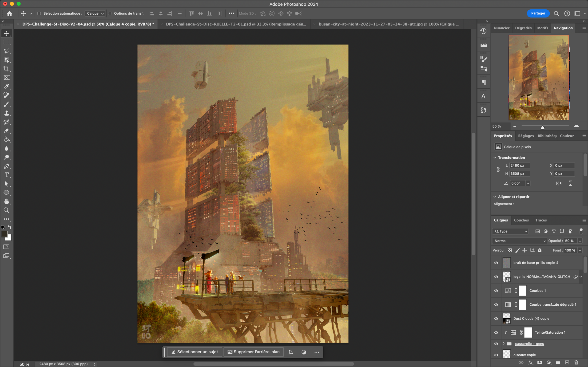The width and height of the screenshot is (588, 367).
Task: Enable the Sélection automatique checkbox
Action: pyautogui.click(x=39, y=14)
